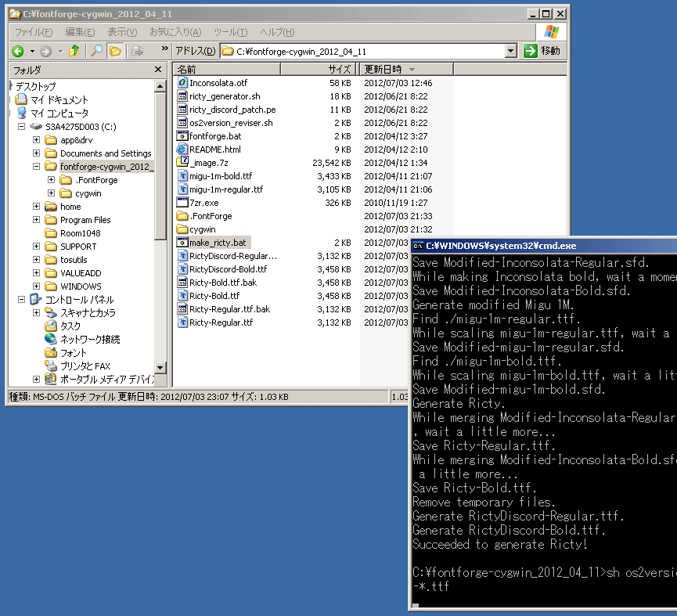Select the fontforge.bat batch file icon
The height and width of the screenshot is (616, 677).
[x=182, y=136]
